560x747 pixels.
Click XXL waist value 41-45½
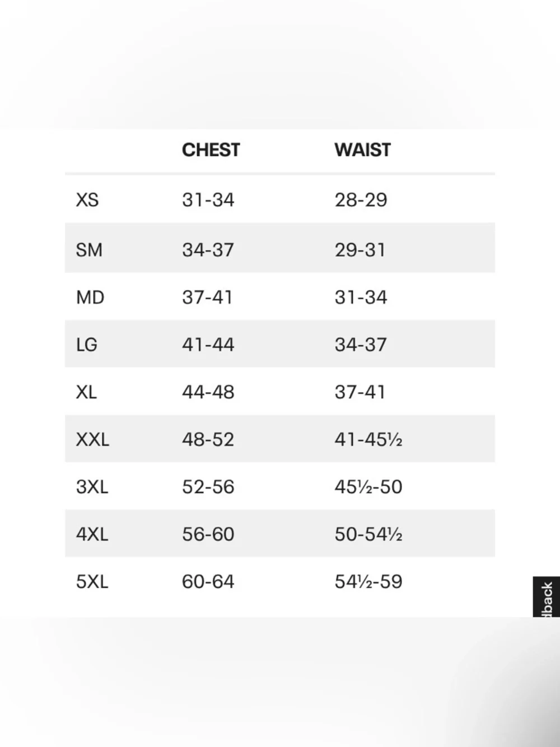368,439
